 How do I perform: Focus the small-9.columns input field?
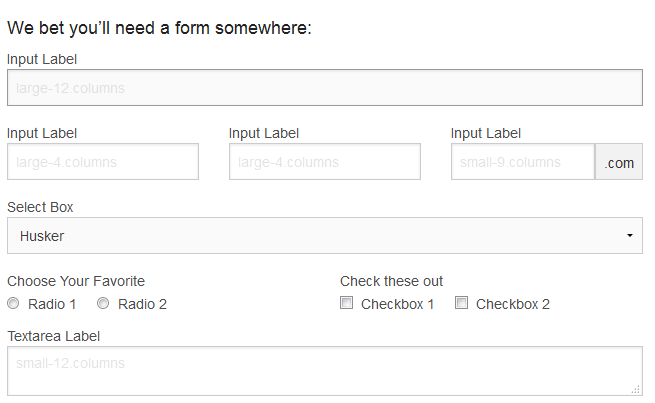click(x=523, y=162)
